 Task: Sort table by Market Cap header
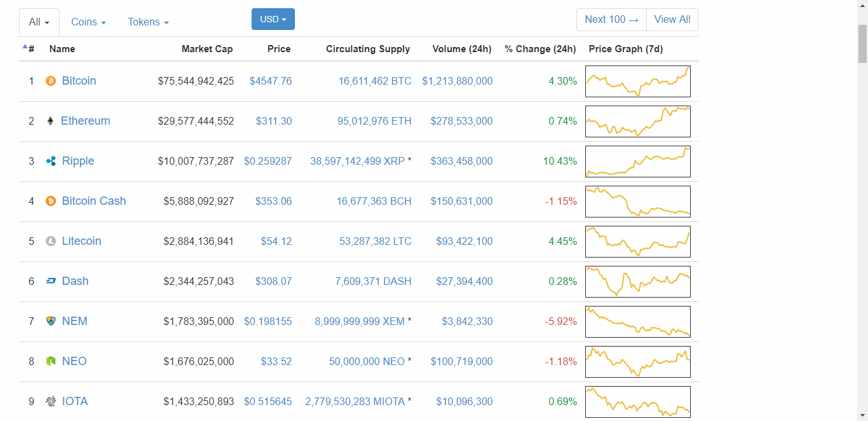(x=207, y=49)
